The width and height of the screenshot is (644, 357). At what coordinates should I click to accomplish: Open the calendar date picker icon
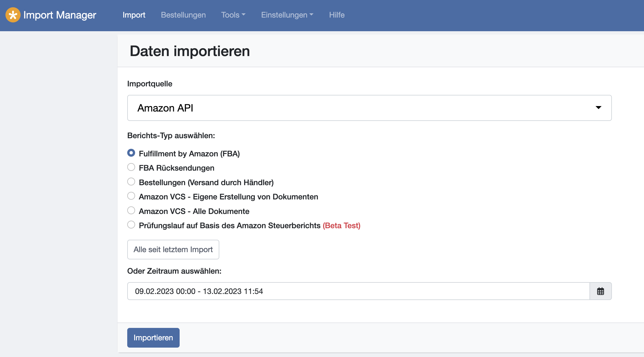point(600,291)
